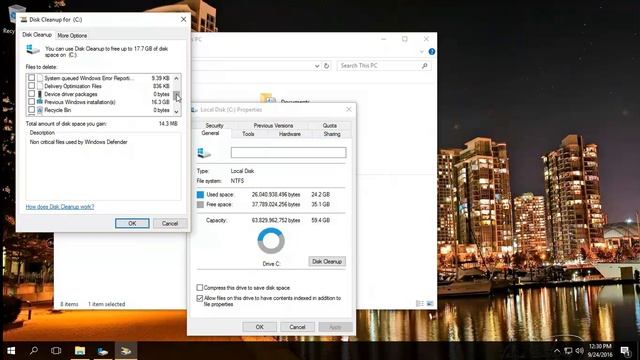Click the Disk Cleanup taskbar icon
This screenshot has height=360, width=640.
click(126, 351)
